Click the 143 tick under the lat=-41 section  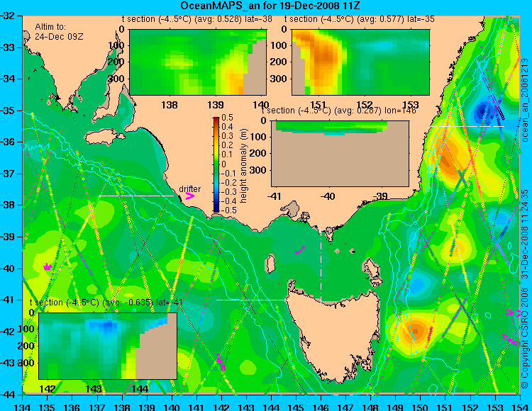tap(94, 388)
